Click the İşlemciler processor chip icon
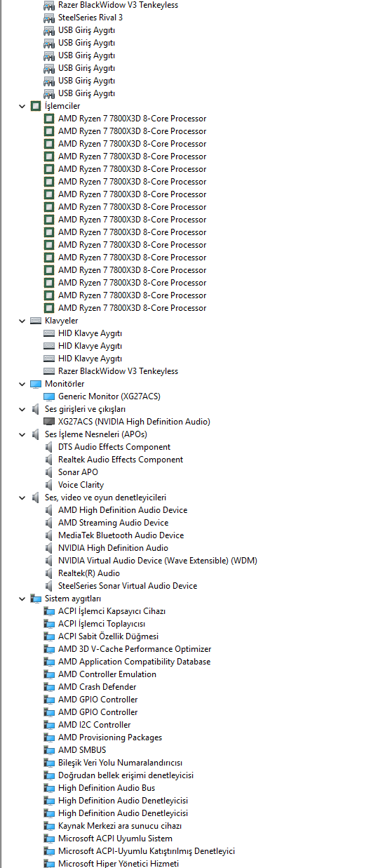 (x=36, y=106)
